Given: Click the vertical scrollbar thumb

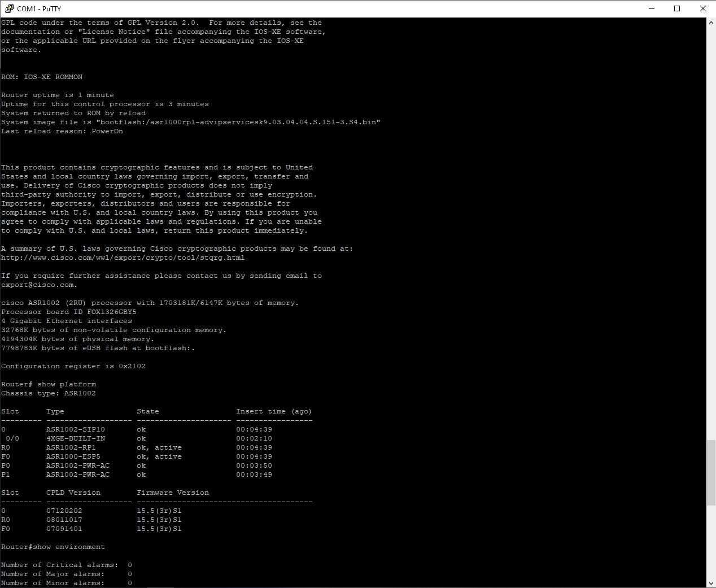Looking at the screenshot, I should click(711, 473).
